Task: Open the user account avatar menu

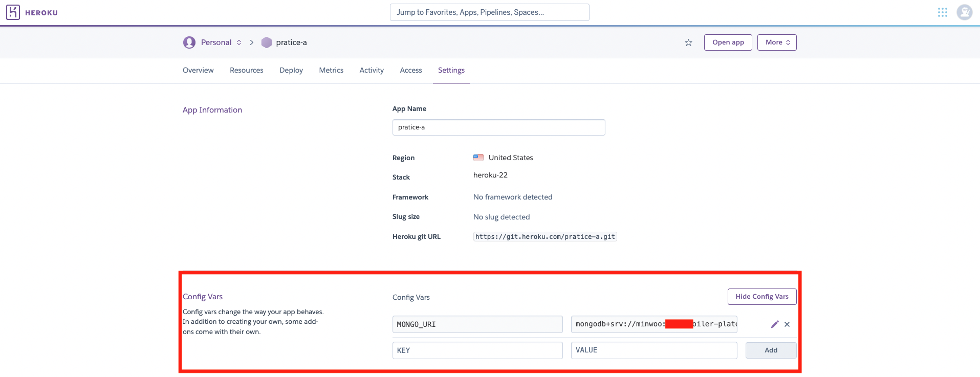Action: (x=965, y=12)
